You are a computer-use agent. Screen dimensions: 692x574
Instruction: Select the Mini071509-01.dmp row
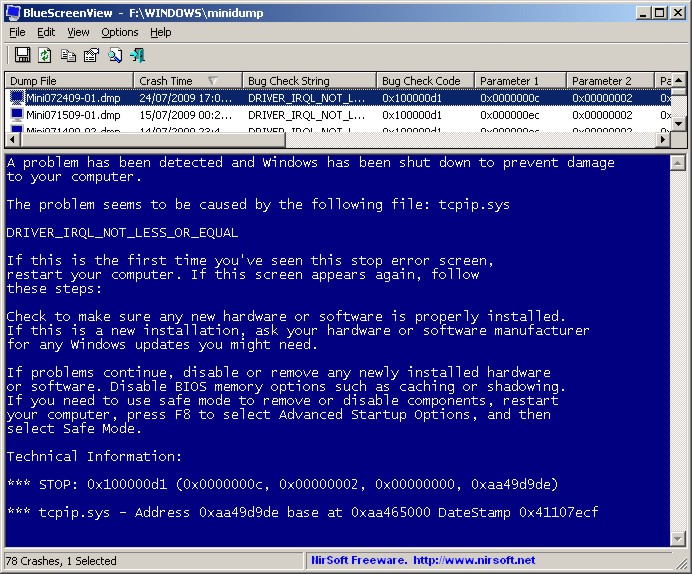click(338, 115)
